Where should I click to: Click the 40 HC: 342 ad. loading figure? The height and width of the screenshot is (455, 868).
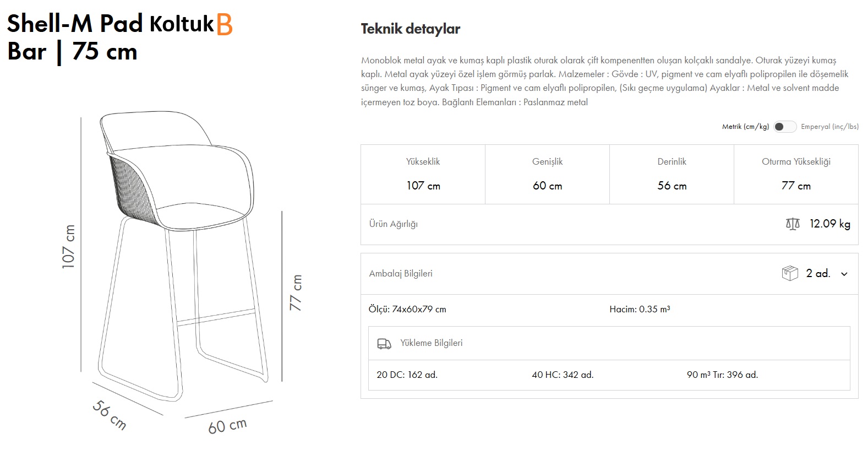[x=562, y=374]
